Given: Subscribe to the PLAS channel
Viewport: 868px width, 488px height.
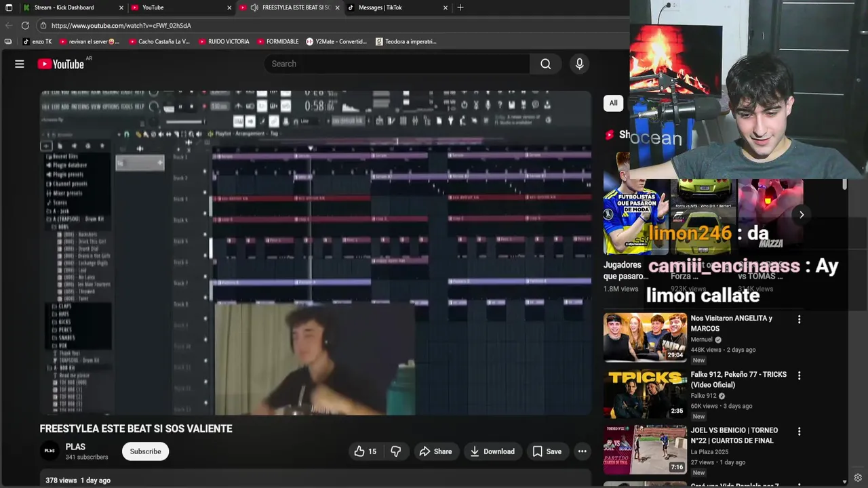Looking at the screenshot, I should coord(146,451).
